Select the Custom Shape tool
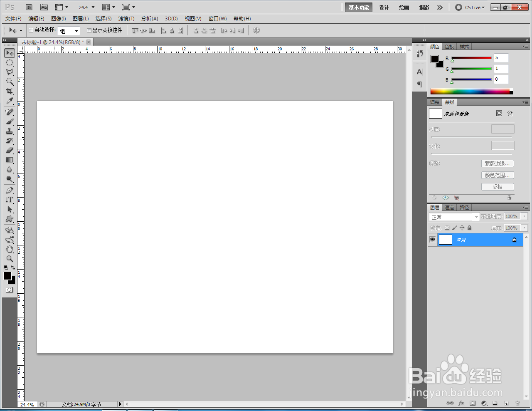532x411 pixels. point(10,219)
